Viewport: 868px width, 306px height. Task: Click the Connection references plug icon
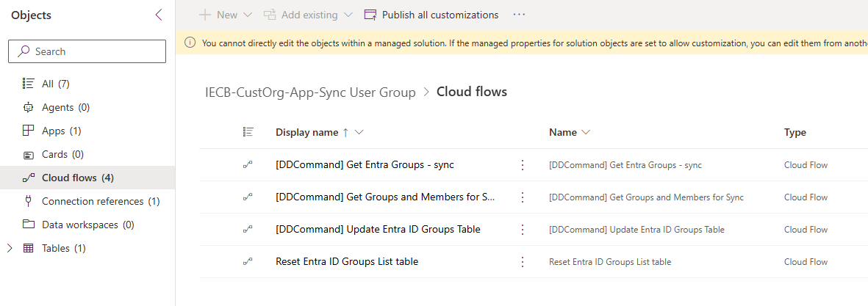[29, 201]
